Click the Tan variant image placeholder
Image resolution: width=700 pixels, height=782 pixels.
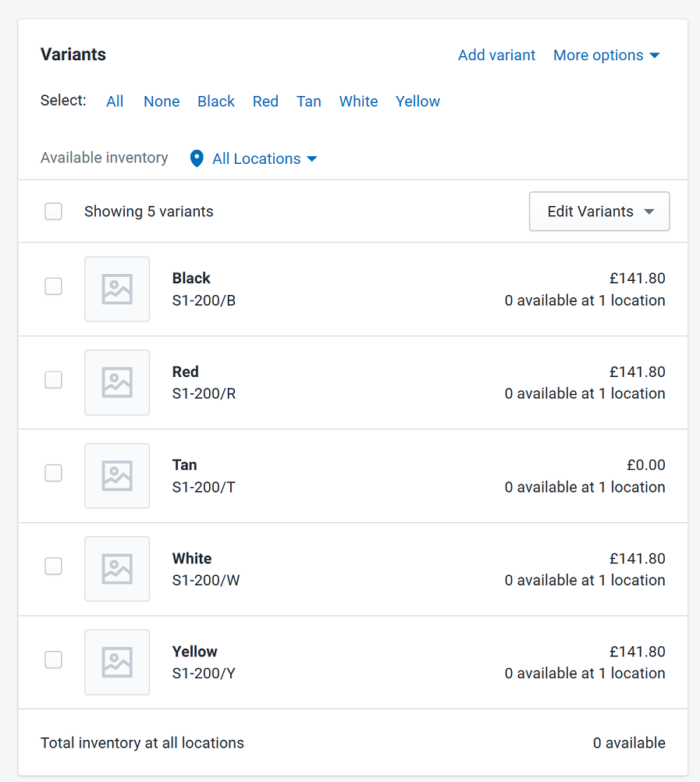tap(117, 476)
